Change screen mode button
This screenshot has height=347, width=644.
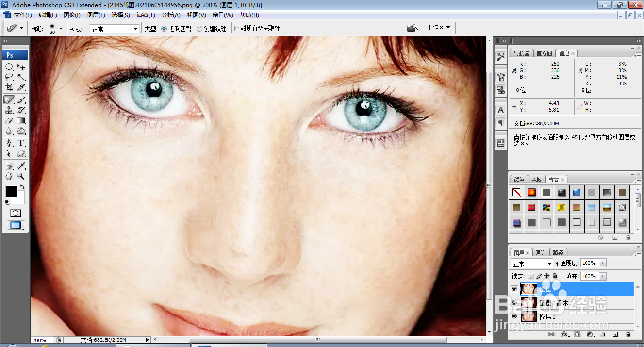[16, 225]
